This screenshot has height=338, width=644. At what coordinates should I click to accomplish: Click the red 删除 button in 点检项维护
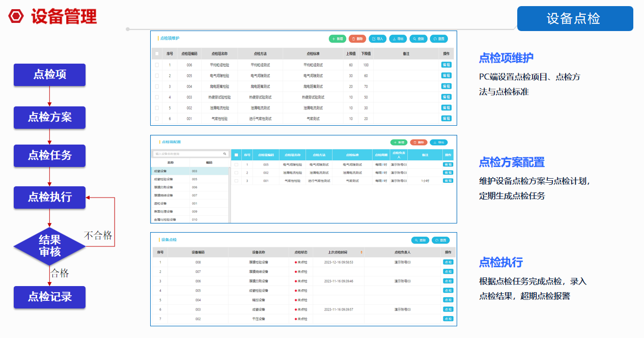357,39
